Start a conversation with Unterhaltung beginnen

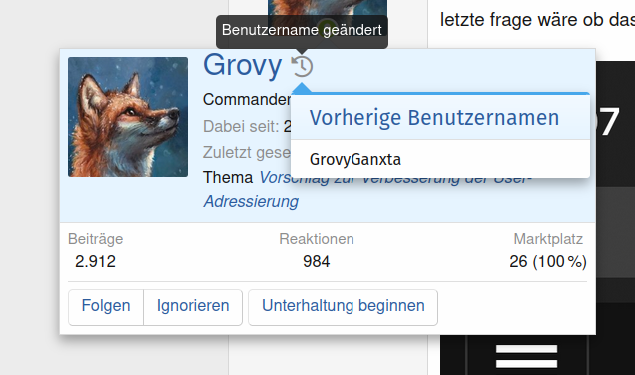(x=343, y=306)
